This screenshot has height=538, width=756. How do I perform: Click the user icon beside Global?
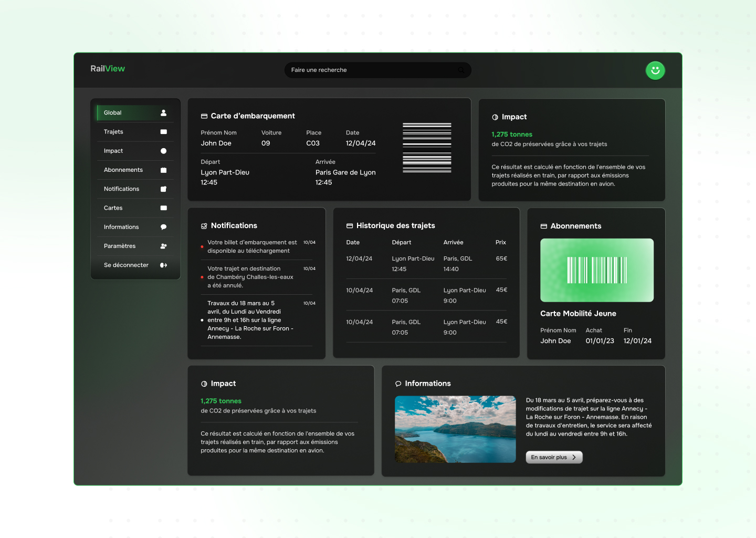click(x=163, y=113)
